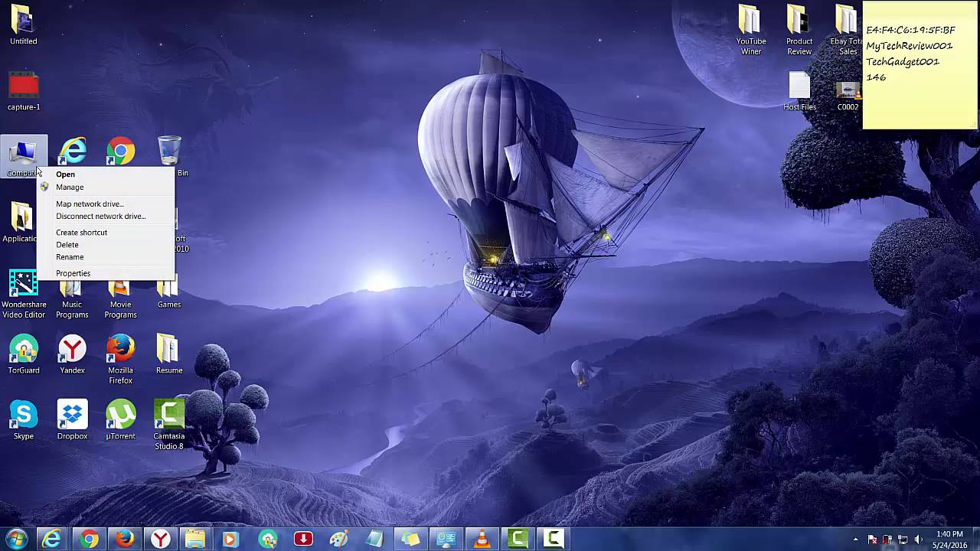Open the Windows Start menu
The image size is (980, 551).
tap(16, 539)
